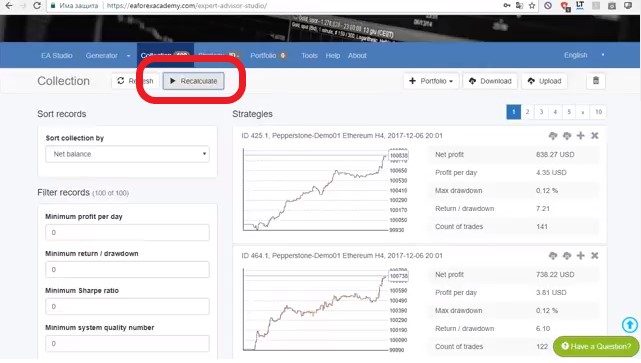
Task: Go to page 3 of strategies
Action: pyautogui.click(x=541, y=112)
